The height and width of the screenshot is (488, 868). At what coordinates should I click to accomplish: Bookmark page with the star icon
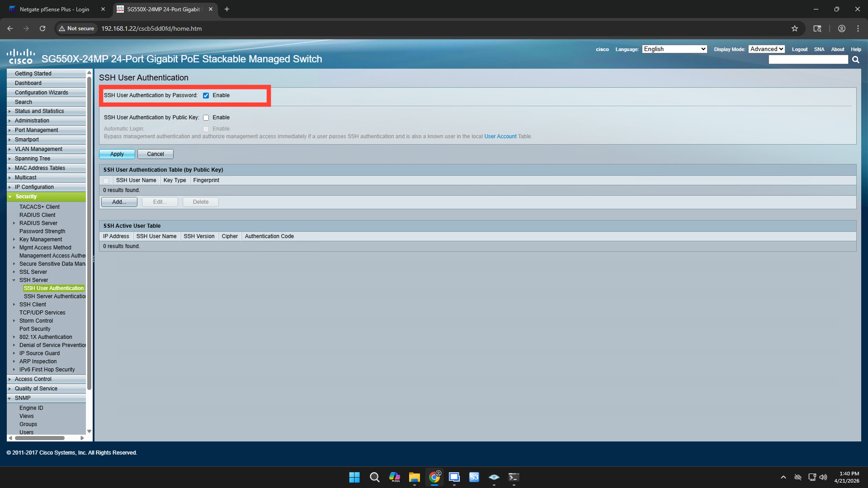(x=795, y=28)
